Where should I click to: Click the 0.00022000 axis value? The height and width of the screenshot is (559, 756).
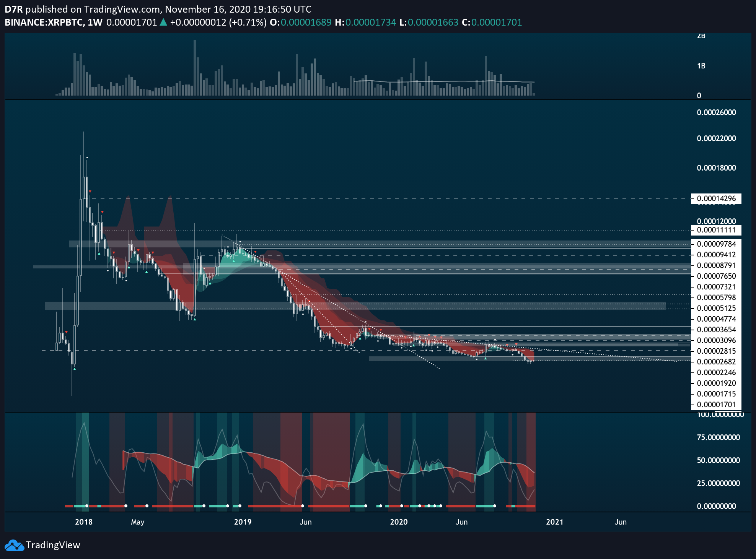tap(716, 138)
